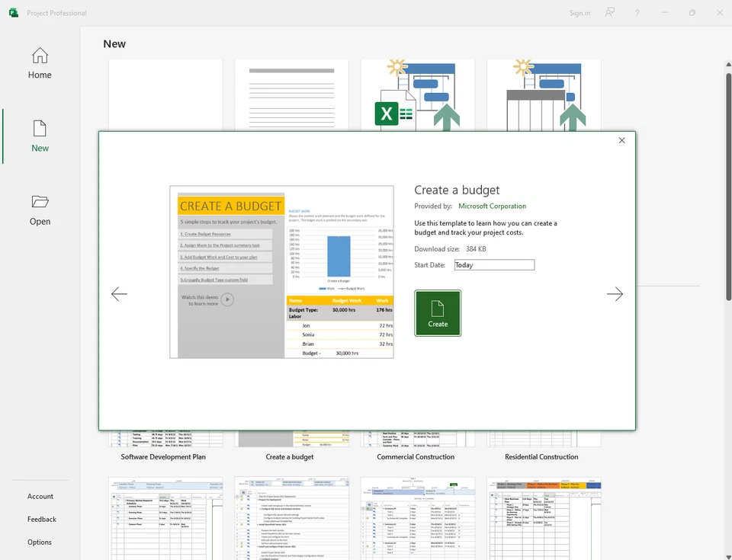Open the Commercial Construction template
732x560 pixels.
(416, 456)
